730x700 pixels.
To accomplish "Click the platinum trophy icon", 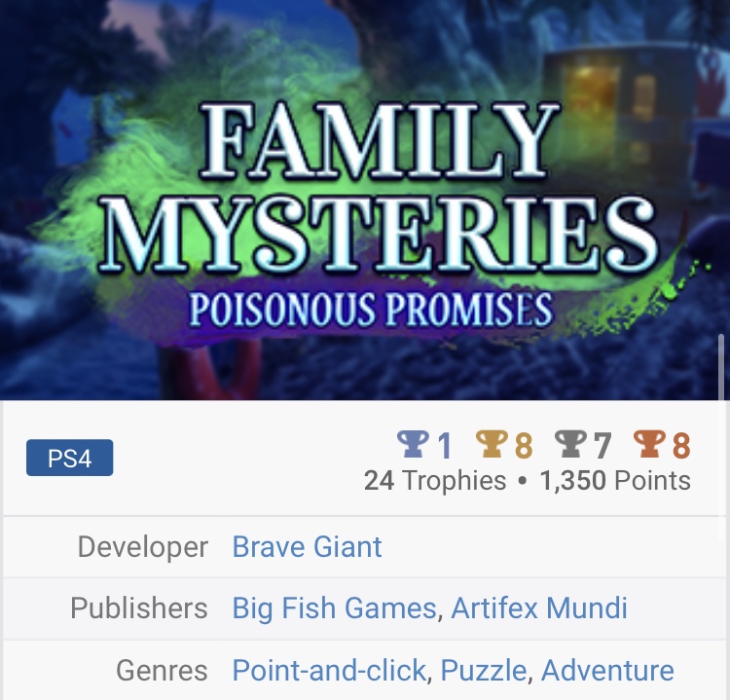I will 413,444.
